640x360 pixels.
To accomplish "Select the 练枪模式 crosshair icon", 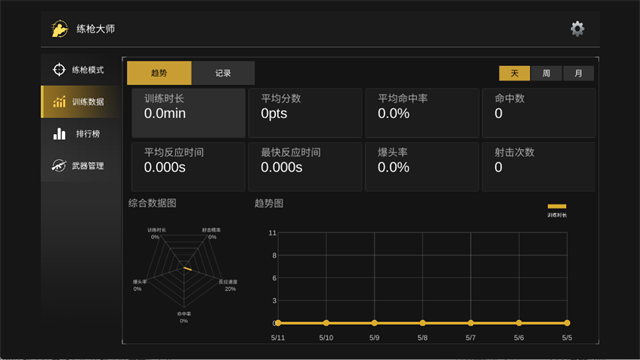I will coord(59,69).
